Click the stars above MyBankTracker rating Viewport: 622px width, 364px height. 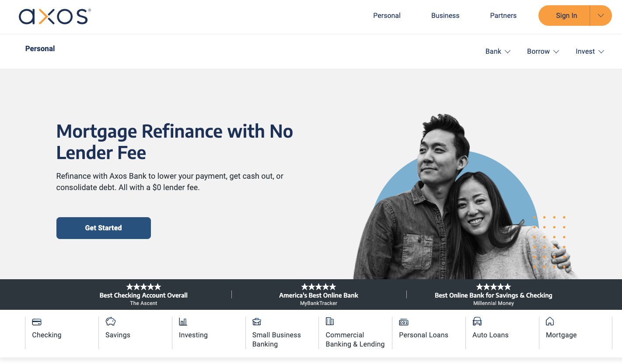click(x=318, y=287)
